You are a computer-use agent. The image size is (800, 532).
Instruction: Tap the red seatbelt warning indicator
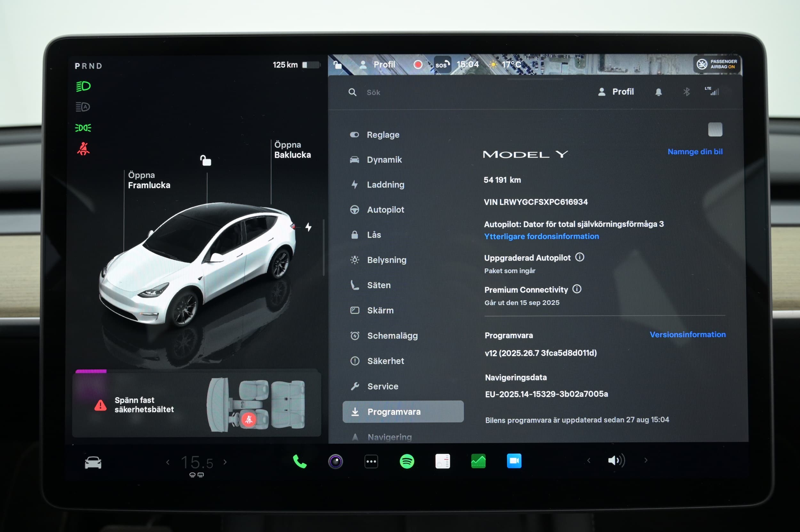click(83, 149)
